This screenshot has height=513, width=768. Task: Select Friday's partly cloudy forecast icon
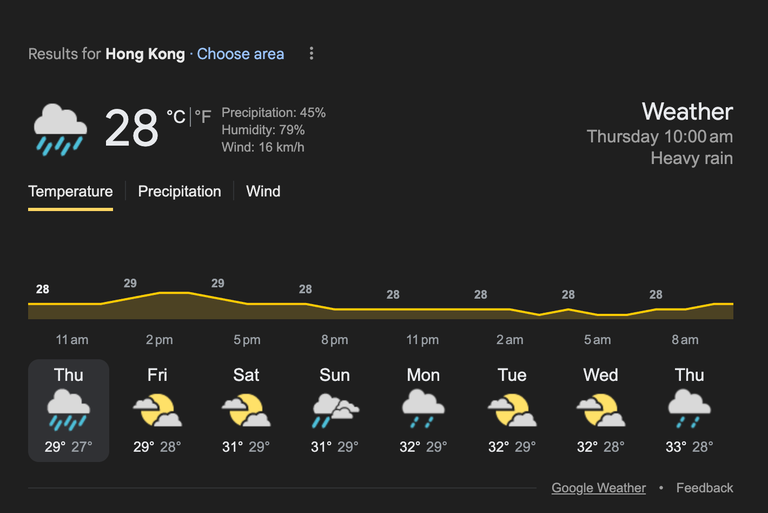tap(157, 410)
